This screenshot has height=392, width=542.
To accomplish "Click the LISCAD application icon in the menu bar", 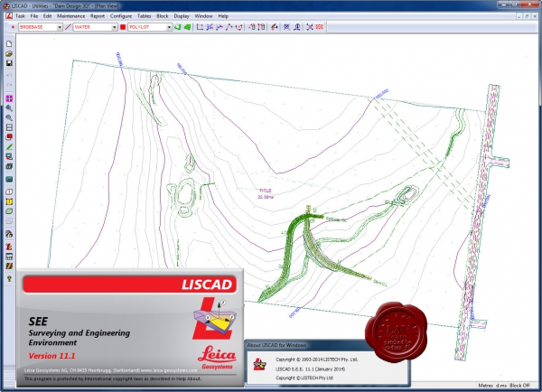I will click(9, 16).
